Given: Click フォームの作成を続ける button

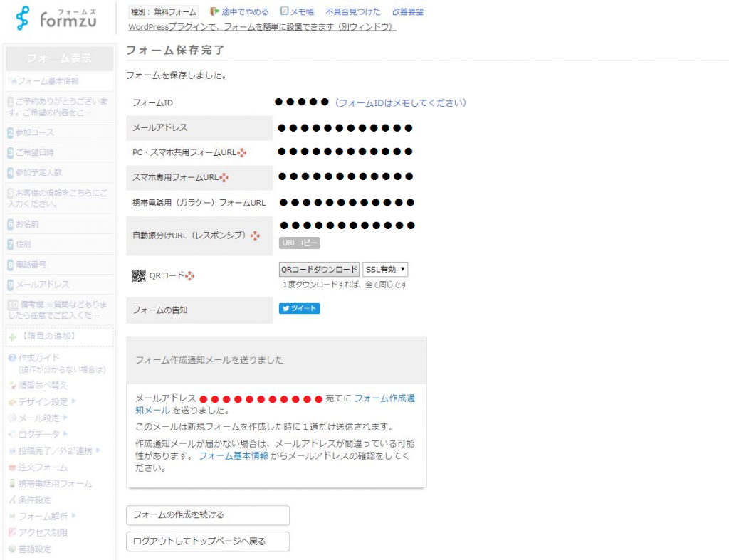Looking at the screenshot, I should click(207, 515).
